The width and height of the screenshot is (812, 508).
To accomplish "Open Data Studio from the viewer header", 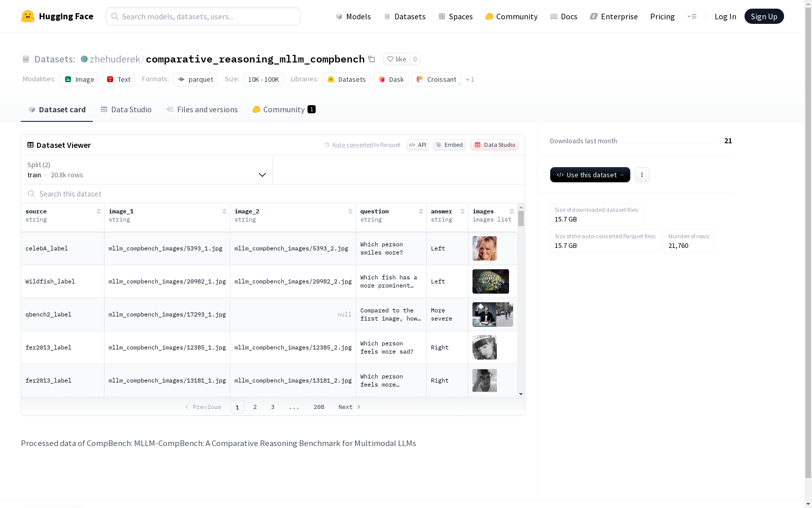I will (495, 145).
